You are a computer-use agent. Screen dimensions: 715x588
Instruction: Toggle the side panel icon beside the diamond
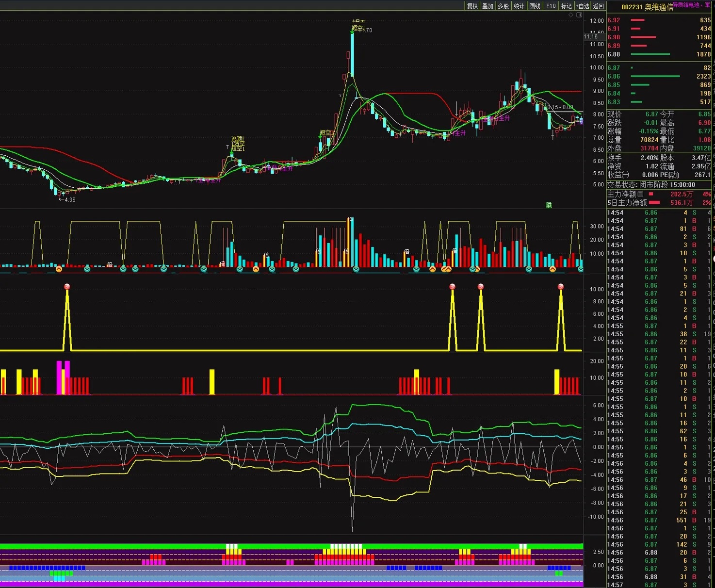(579, 15)
